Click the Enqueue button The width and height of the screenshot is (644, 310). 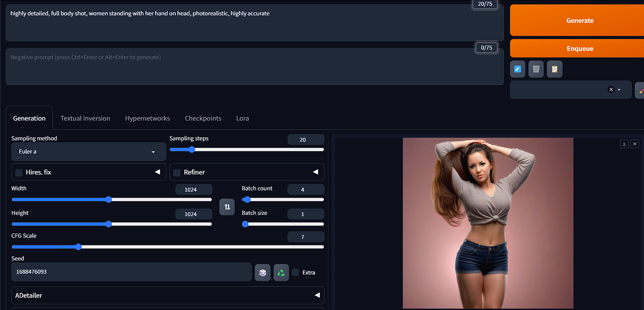click(x=580, y=48)
